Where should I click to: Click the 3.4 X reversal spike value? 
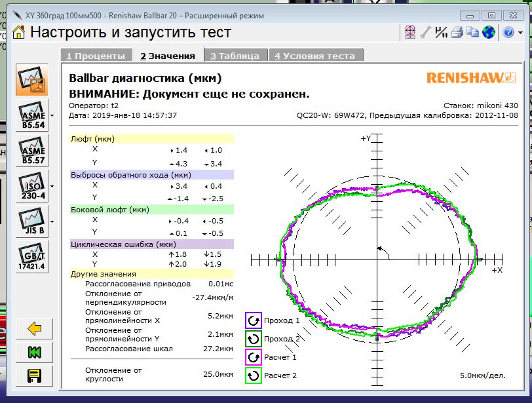pos(181,186)
